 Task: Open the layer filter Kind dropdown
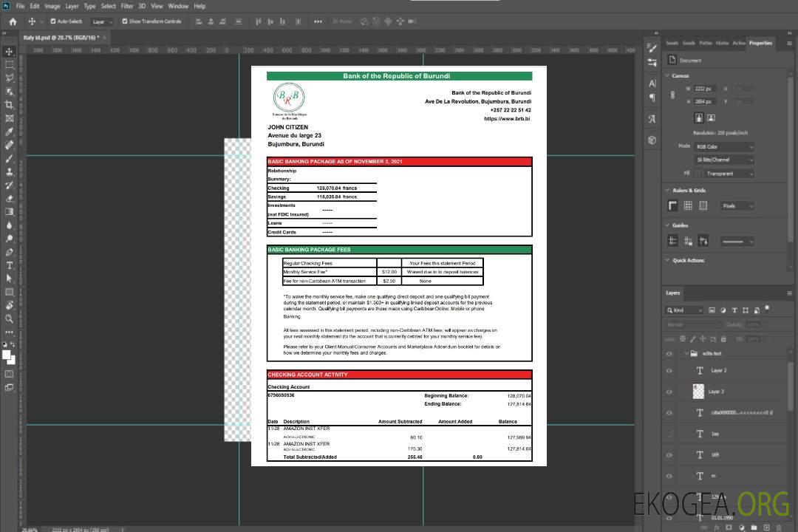tap(684, 310)
